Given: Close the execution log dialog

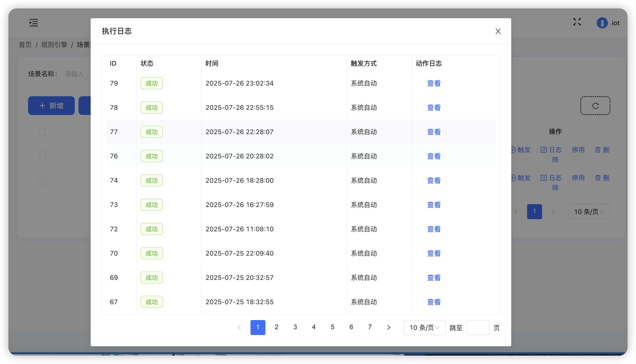Looking at the screenshot, I should coord(498,31).
